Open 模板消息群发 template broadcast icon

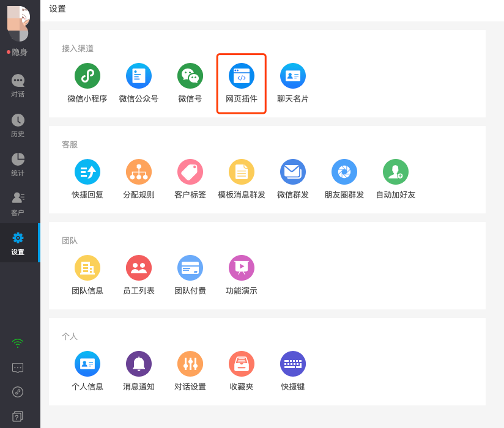(242, 172)
